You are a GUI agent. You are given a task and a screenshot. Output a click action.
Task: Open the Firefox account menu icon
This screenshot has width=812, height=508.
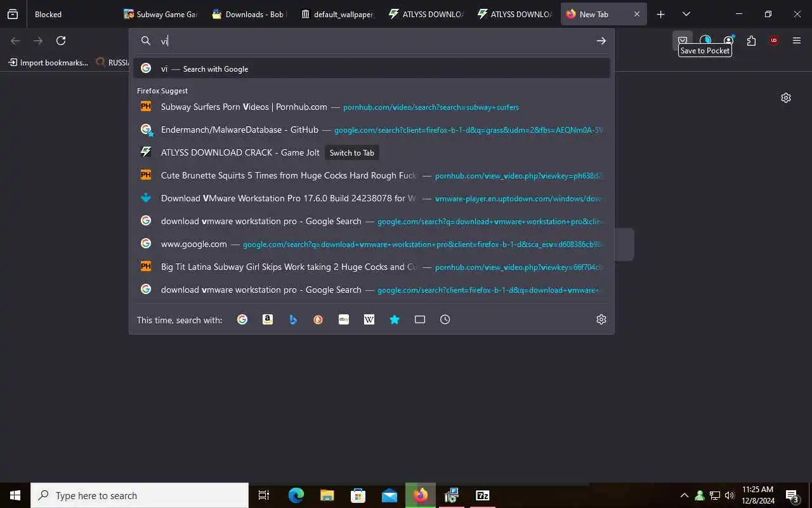coord(728,41)
